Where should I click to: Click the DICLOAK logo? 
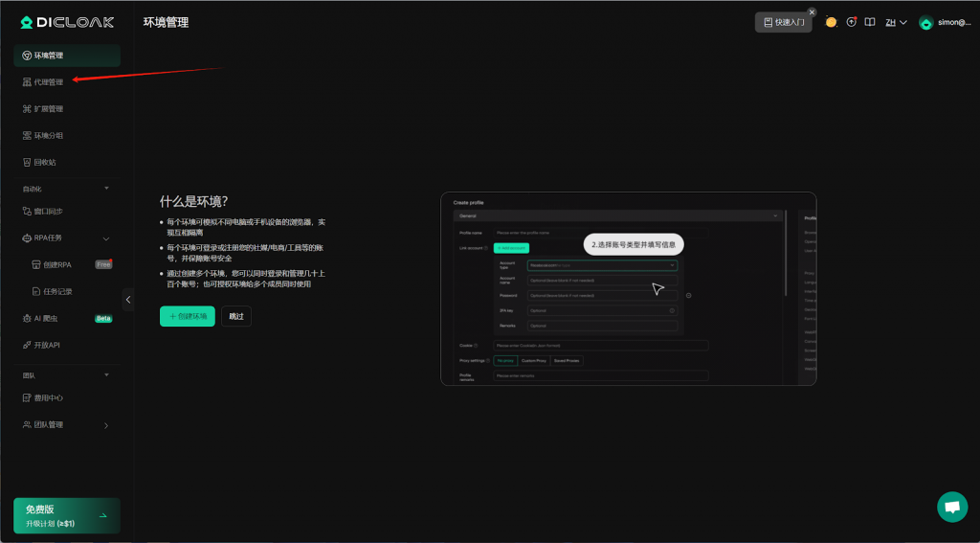pos(67,21)
